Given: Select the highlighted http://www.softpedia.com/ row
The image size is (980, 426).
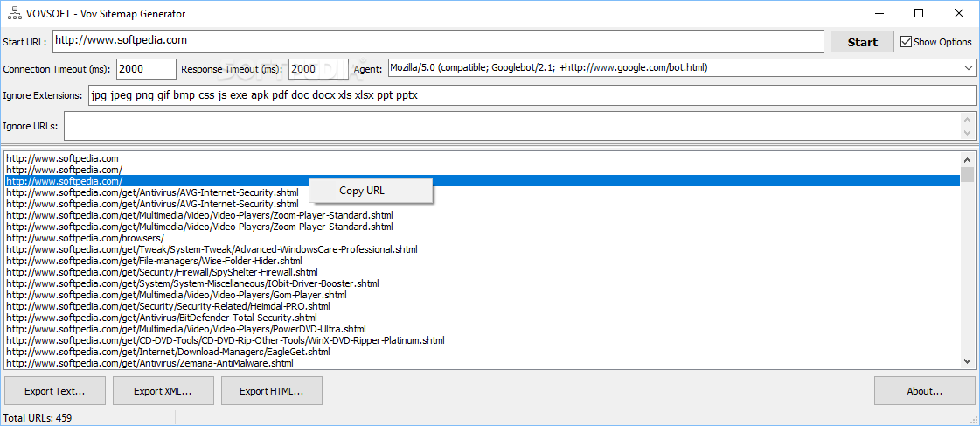Looking at the screenshot, I should coord(483,181).
